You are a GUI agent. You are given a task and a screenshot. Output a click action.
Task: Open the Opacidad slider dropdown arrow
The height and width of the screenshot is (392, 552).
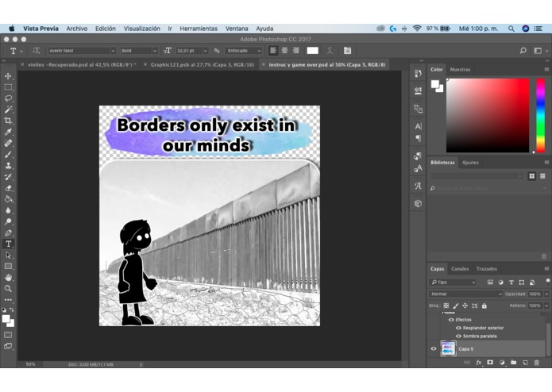(546, 294)
